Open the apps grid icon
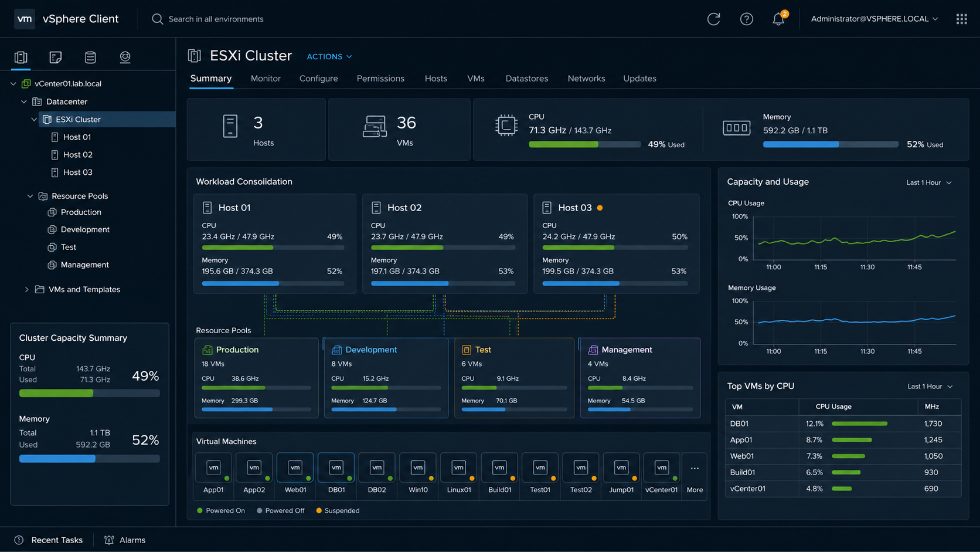The height and width of the screenshot is (552, 980). [x=961, y=19]
